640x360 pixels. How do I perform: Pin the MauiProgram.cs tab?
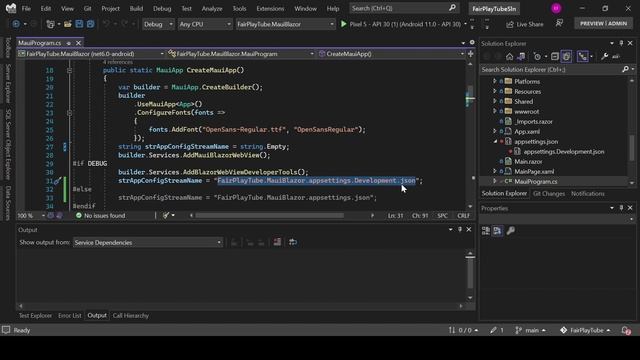pos(69,43)
